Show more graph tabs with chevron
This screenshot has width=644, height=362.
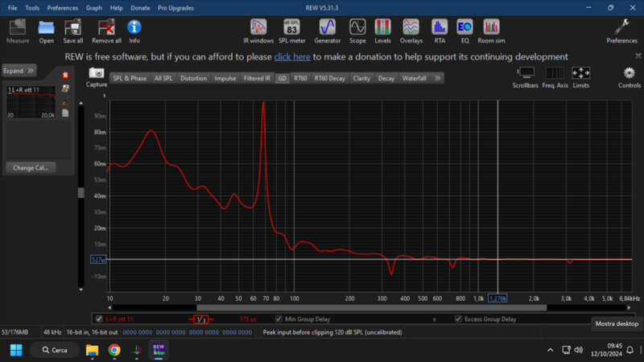pyautogui.click(x=437, y=79)
